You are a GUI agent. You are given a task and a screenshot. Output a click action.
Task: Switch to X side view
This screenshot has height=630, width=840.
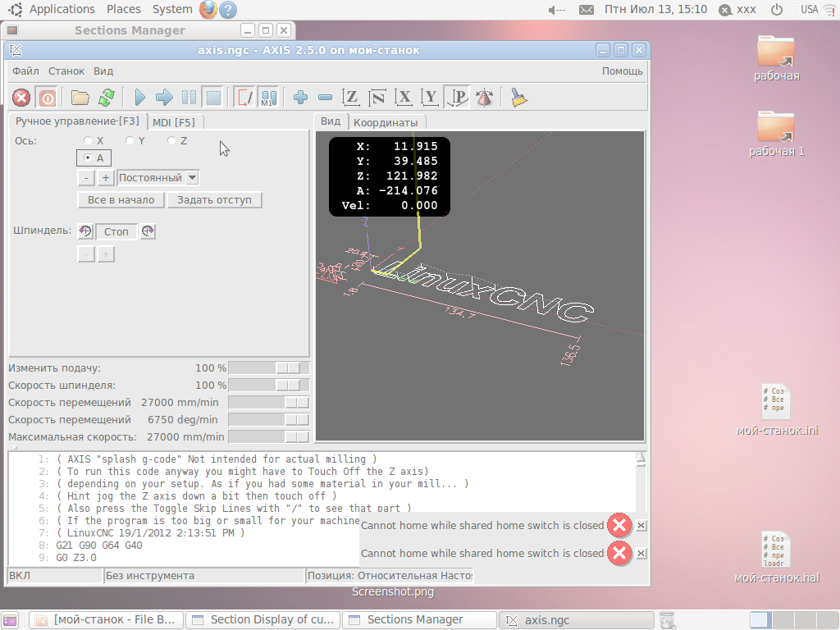point(404,98)
